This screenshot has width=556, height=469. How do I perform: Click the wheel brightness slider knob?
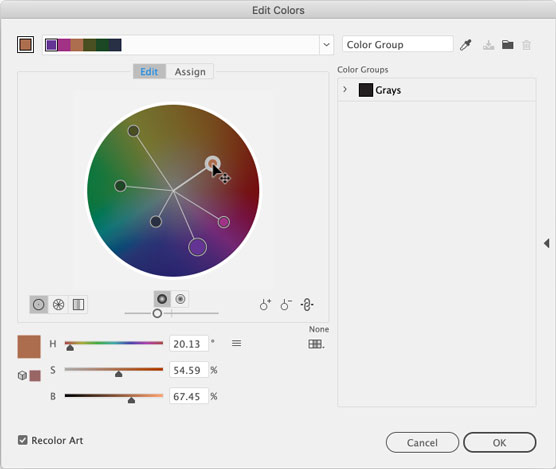tap(157, 313)
